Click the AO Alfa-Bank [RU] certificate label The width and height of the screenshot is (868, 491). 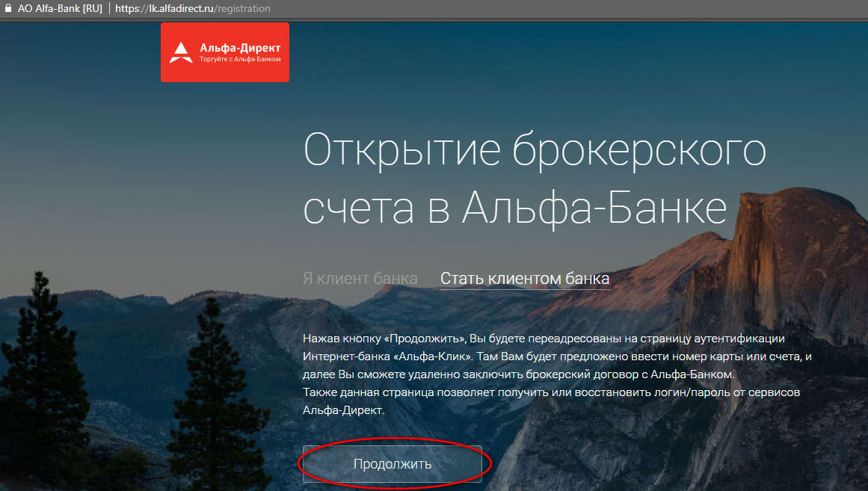click(x=60, y=8)
